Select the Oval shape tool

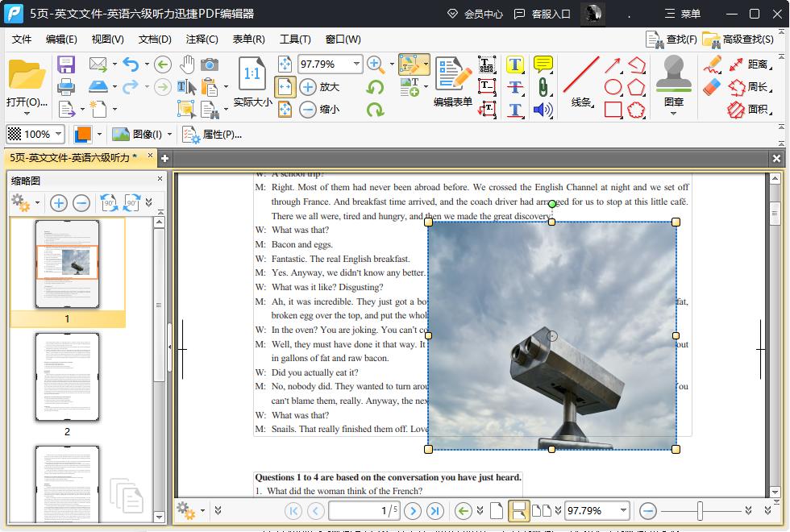coord(613,87)
